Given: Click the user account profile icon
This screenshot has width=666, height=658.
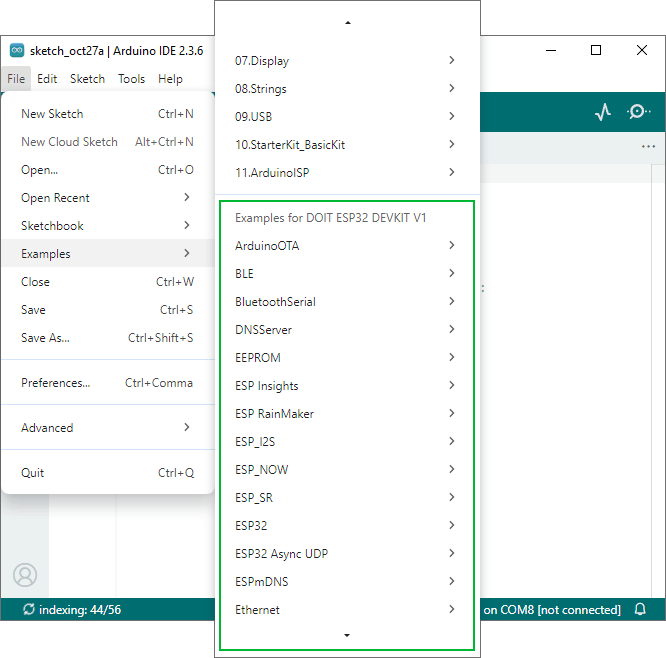Looking at the screenshot, I should pyautogui.click(x=25, y=574).
